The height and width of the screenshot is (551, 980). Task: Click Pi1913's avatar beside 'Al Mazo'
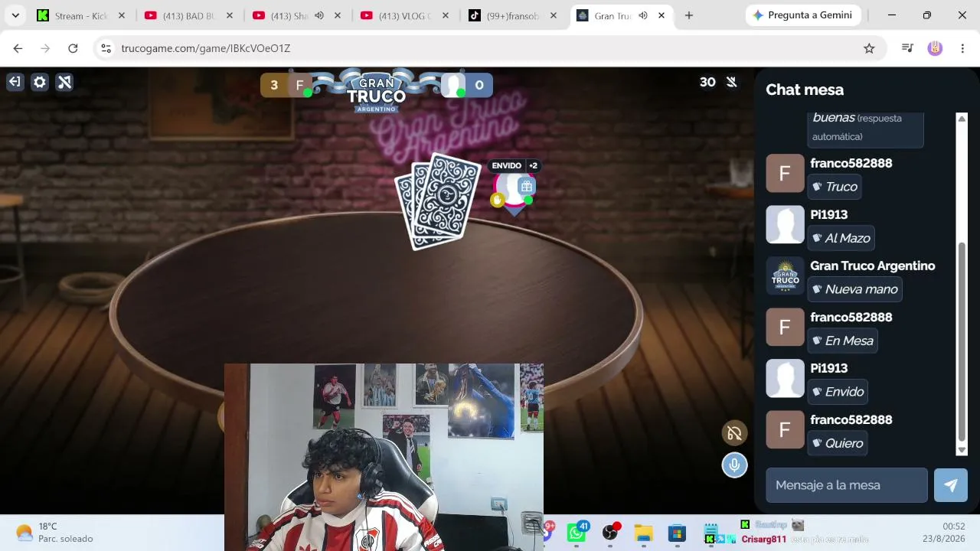coord(785,225)
